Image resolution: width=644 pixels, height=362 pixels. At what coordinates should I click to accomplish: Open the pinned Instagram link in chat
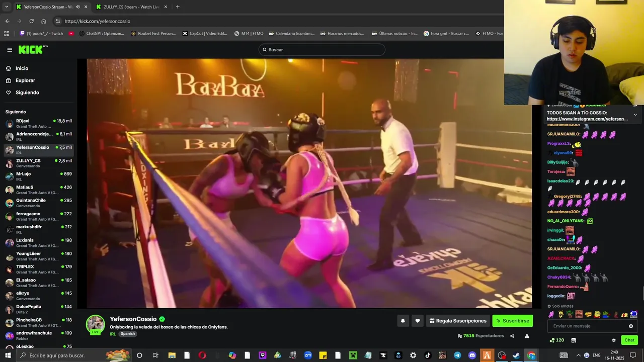(587, 119)
